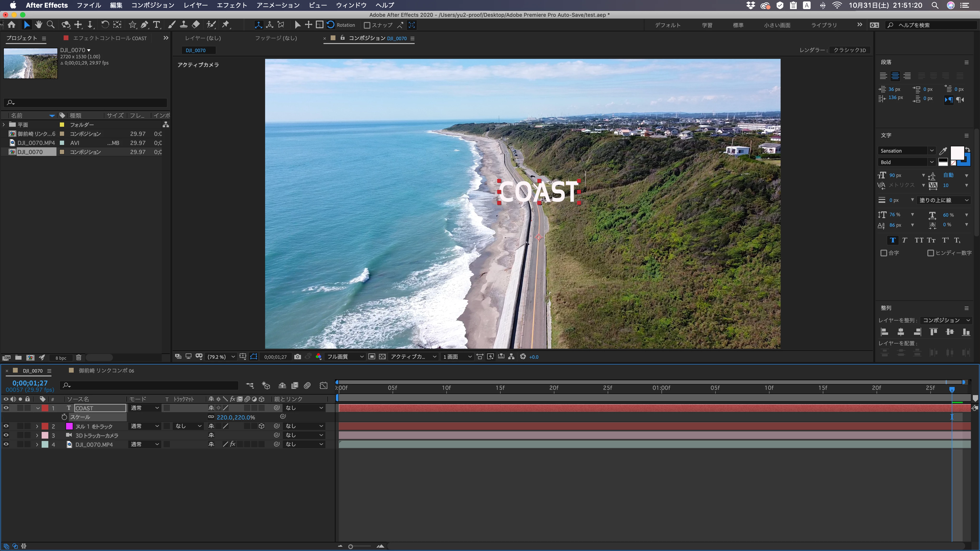The width and height of the screenshot is (980, 551).
Task: Enable the スナップ checkbox
Action: pyautogui.click(x=367, y=25)
